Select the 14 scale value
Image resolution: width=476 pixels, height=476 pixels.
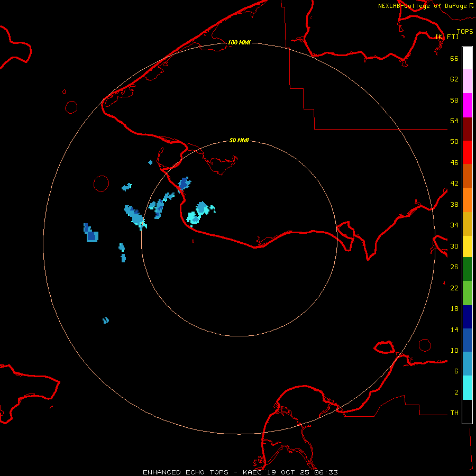(x=454, y=329)
